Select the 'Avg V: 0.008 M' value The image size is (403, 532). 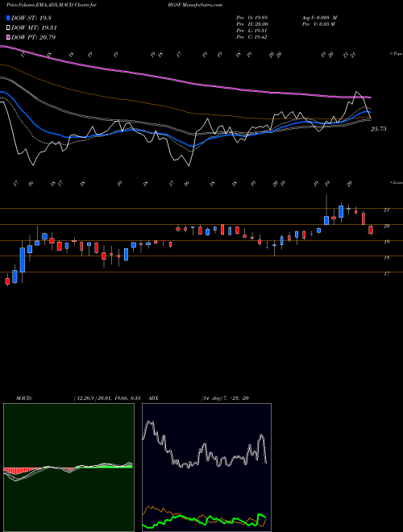(x=319, y=18)
